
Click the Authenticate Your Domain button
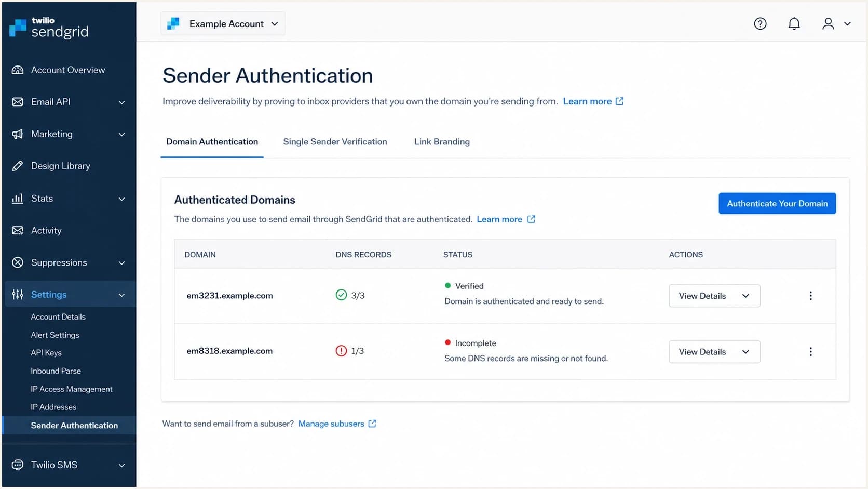pyautogui.click(x=777, y=203)
